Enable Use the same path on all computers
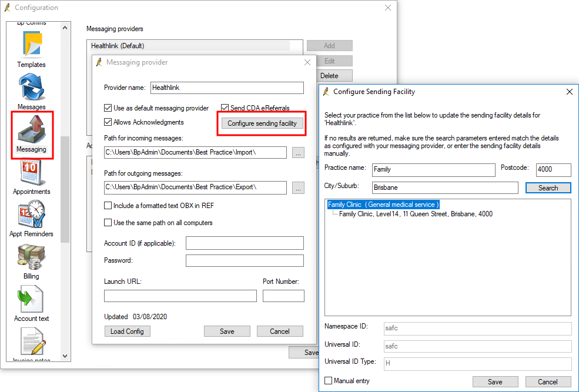The width and height of the screenshot is (579, 392). click(108, 223)
